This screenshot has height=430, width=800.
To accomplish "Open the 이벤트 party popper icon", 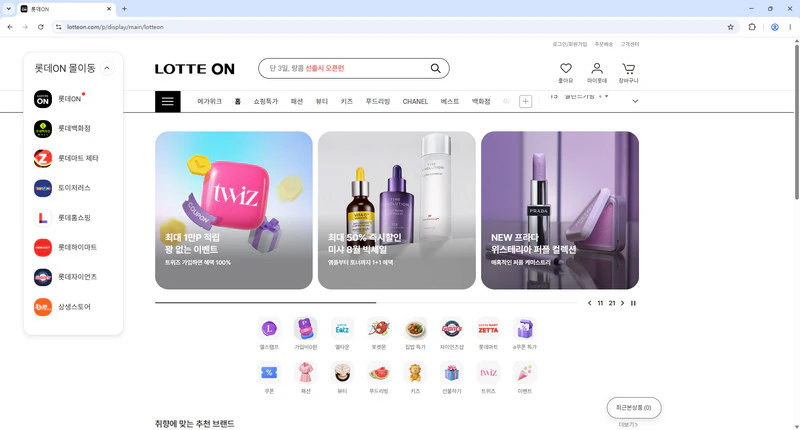I will click(524, 373).
